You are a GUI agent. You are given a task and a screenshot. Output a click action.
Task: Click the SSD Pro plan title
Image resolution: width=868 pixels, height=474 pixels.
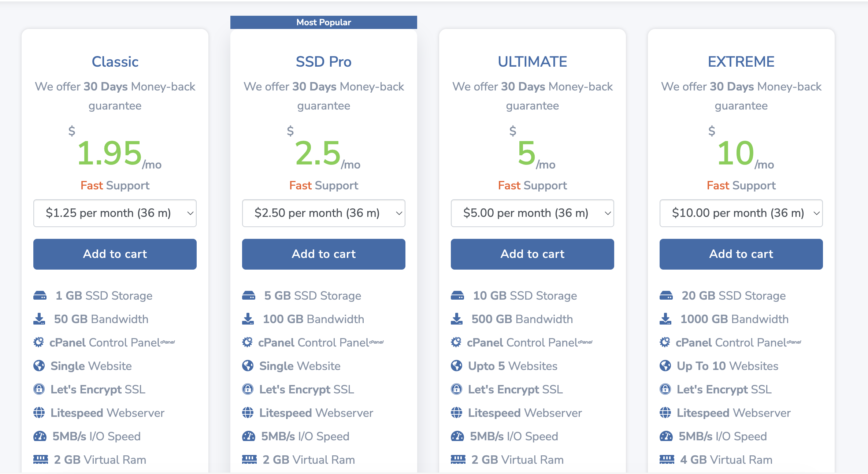(324, 62)
